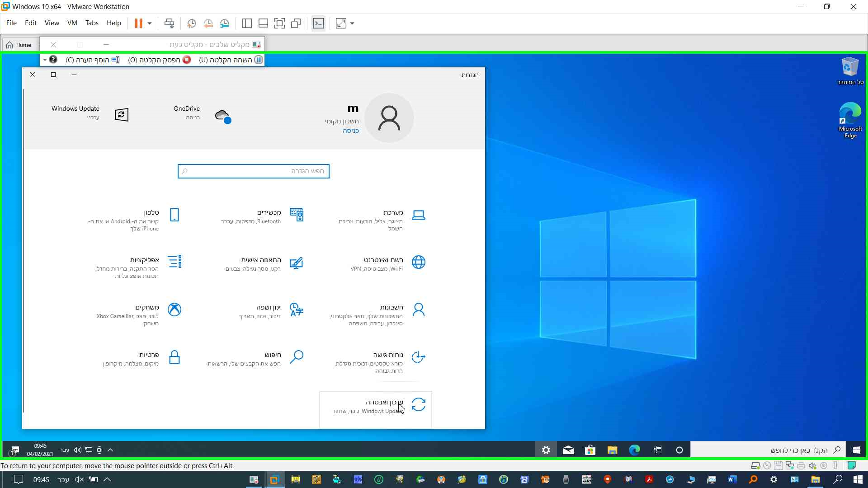Screen dimensions: 868x488
Task: Switch to the Home tab
Action: [19, 45]
